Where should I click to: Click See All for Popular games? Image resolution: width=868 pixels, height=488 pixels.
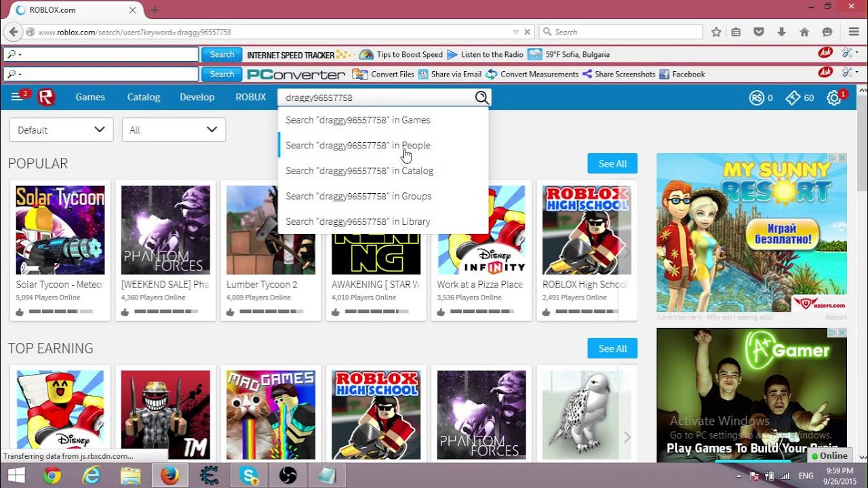coord(612,163)
